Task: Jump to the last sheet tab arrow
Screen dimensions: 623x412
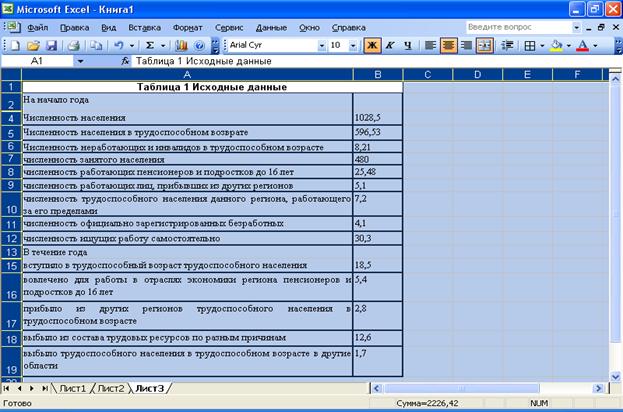Action: pos(44,388)
